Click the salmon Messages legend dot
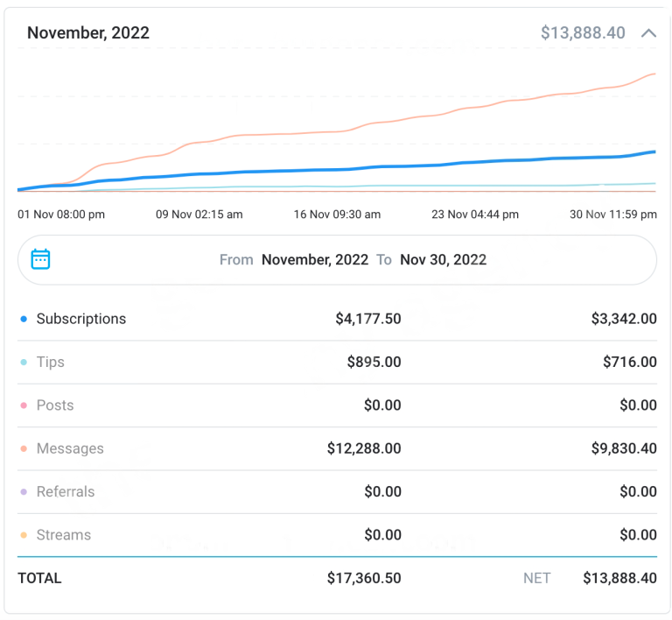This screenshot has height=620, width=672. point(24,449)
